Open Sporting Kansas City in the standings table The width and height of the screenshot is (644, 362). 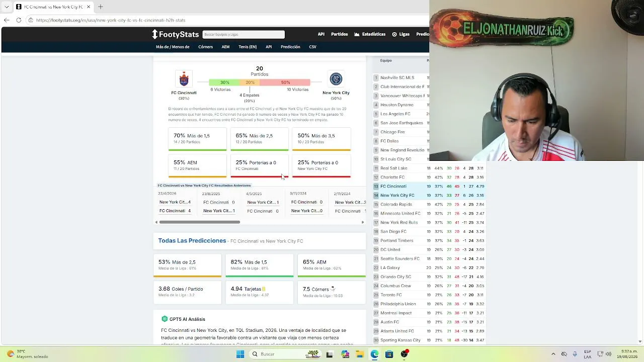(x=400, y=340)
